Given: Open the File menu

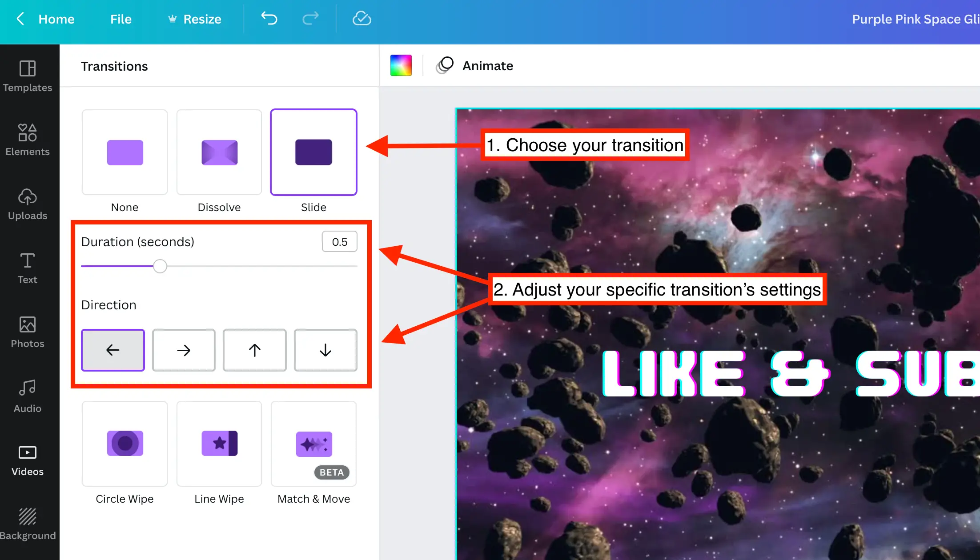Looking at the screenshot, I should coord(120,19).
